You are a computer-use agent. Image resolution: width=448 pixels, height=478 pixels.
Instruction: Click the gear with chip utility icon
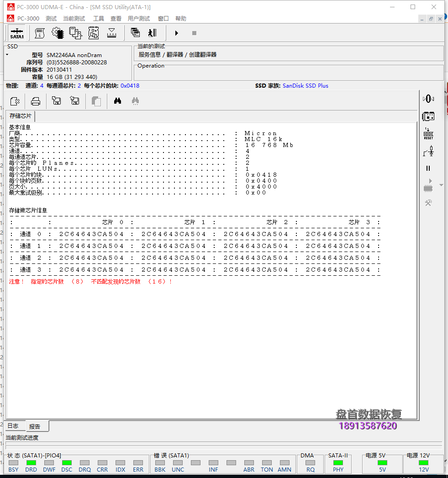58,33
